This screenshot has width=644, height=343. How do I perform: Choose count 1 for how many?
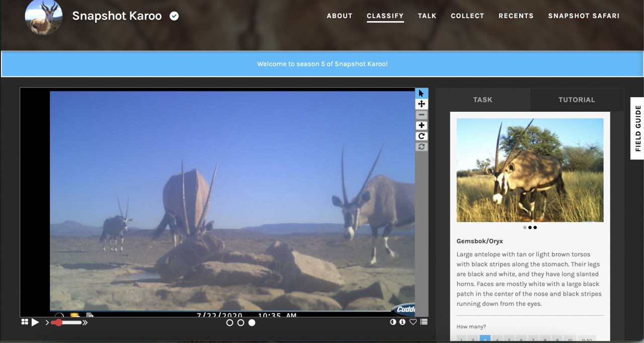click(461, 339)
